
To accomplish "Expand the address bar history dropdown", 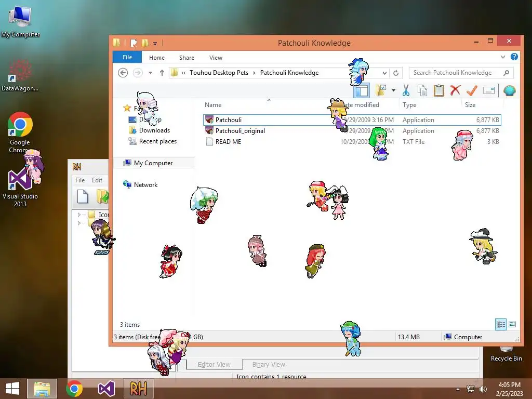I will [x=384, y=73].
